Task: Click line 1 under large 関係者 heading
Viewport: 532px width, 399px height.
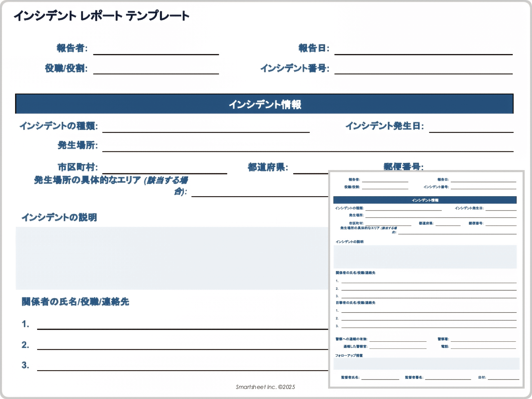Action: (183, 329)
